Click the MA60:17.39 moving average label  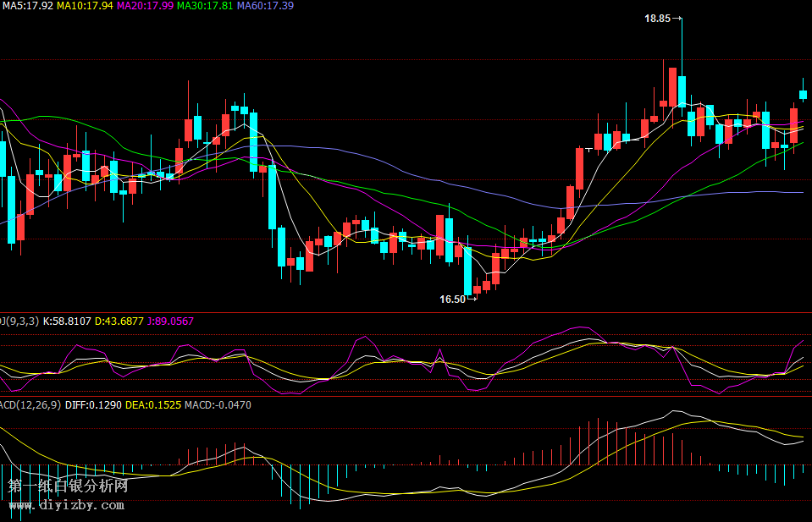265,6
